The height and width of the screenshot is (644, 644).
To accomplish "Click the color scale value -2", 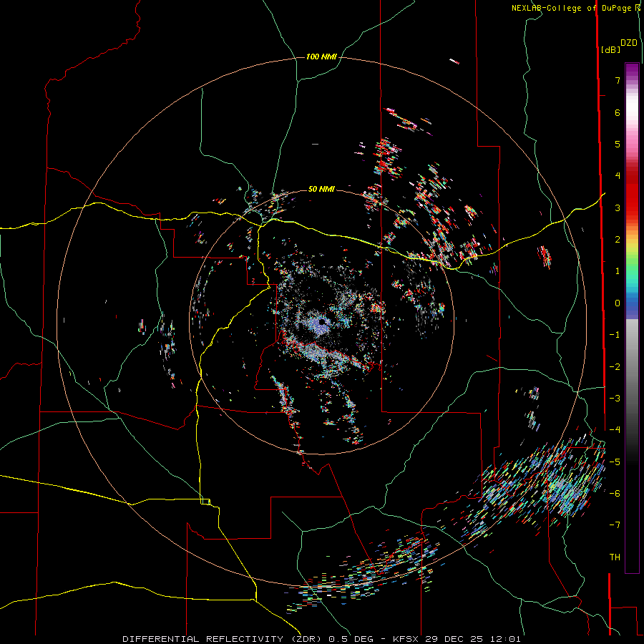I will 615,367.
